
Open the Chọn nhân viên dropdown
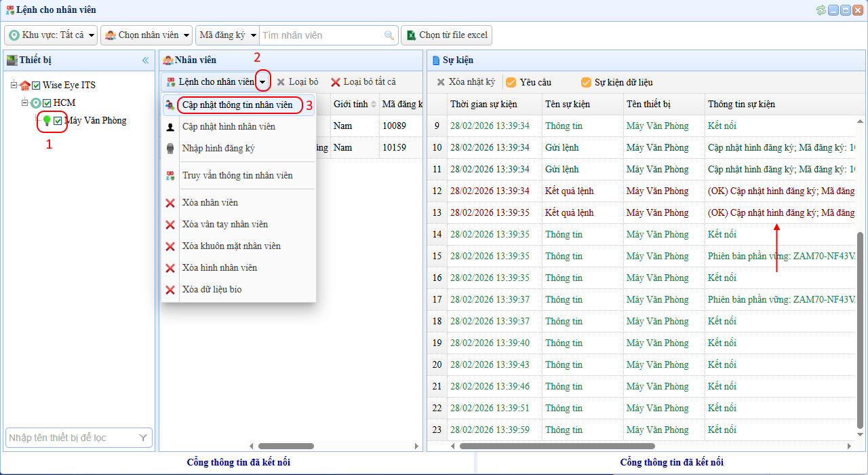coord(146,35)
